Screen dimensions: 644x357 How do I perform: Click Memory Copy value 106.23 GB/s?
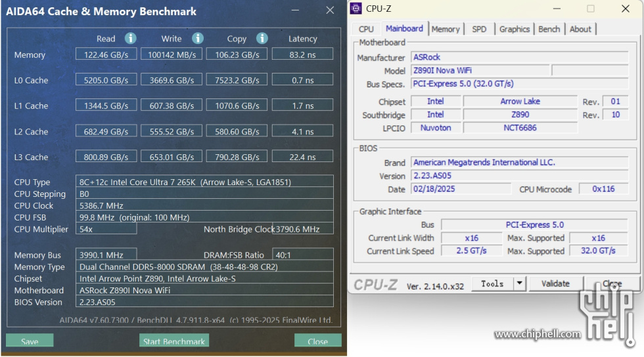[x=237, y=54]
